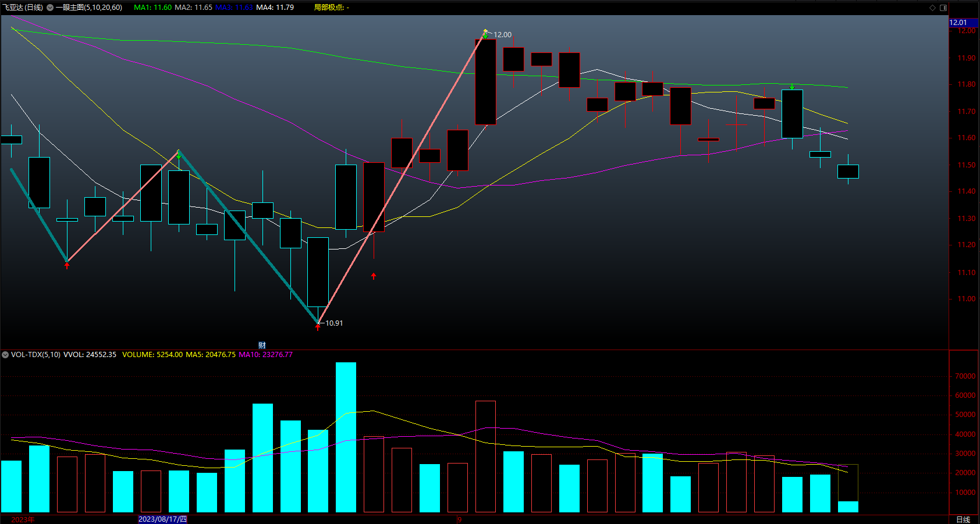Click MA2: 11.65 value
This screenshot has width=980, height=524.
[x=193, y=8]
